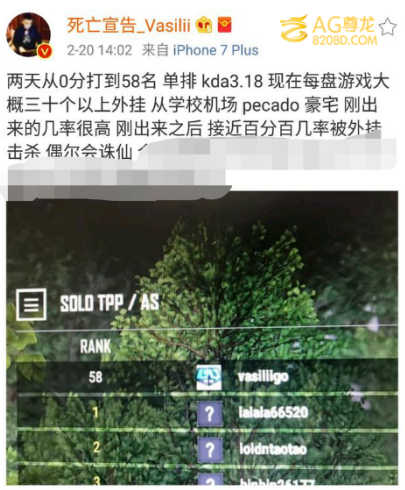Click the RANK column header
This screenshot has height=490, width=405.
click(95, 346)
